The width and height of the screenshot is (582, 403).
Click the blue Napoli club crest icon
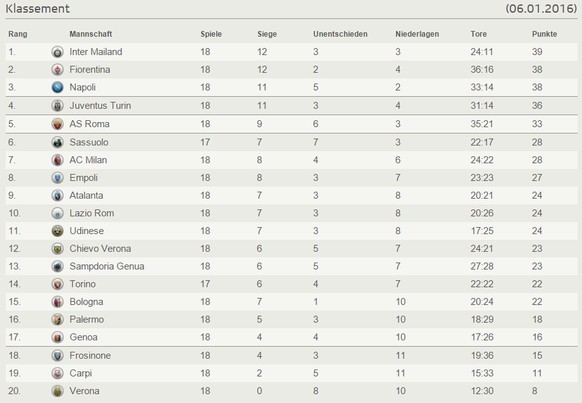[58, 88]
